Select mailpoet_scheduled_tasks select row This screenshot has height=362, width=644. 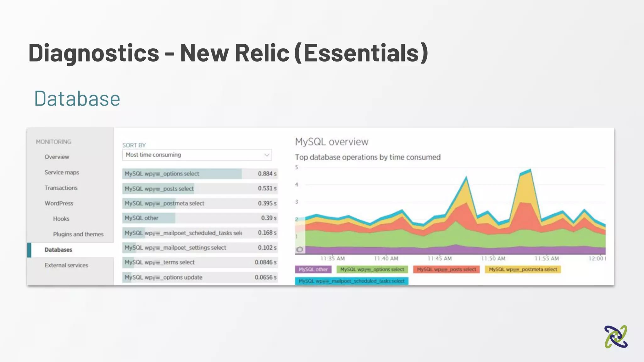(x=200, y=233)
